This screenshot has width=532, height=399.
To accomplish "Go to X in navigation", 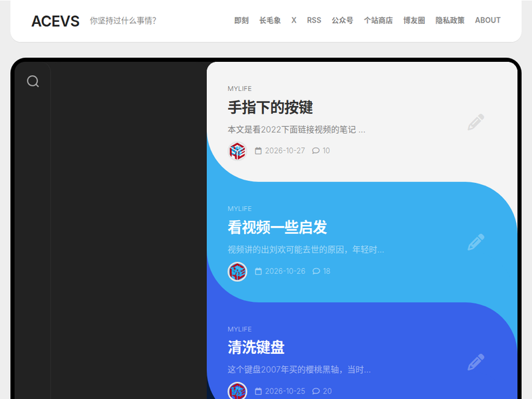I will point(294,21).
